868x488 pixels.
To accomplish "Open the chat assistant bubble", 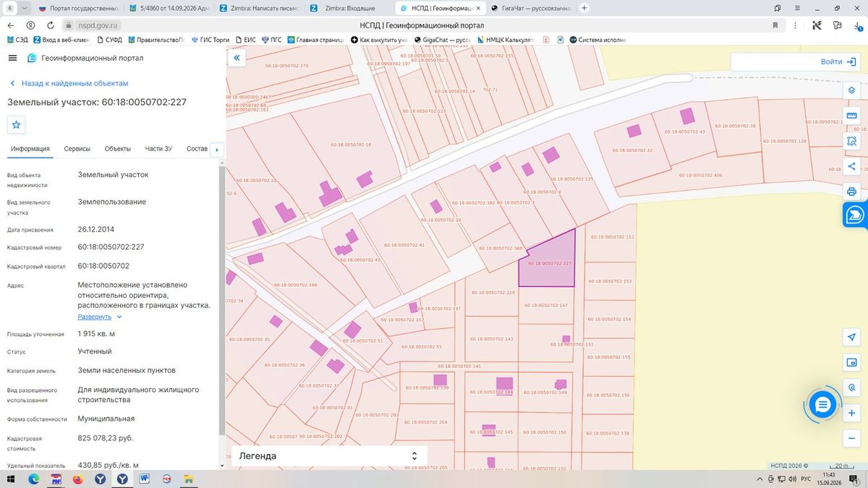I will (822, 405).
